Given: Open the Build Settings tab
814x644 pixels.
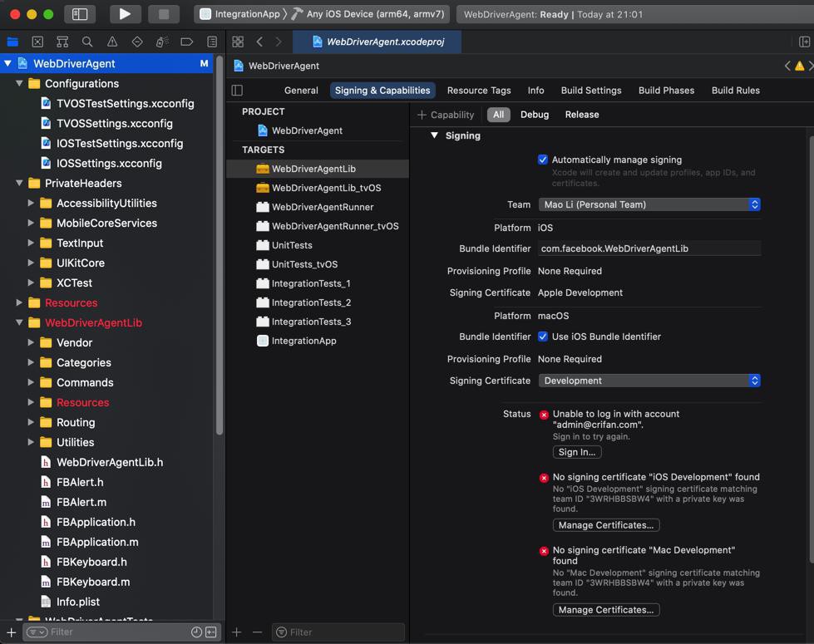Looking at the screenshot, I should click(591, 91).
